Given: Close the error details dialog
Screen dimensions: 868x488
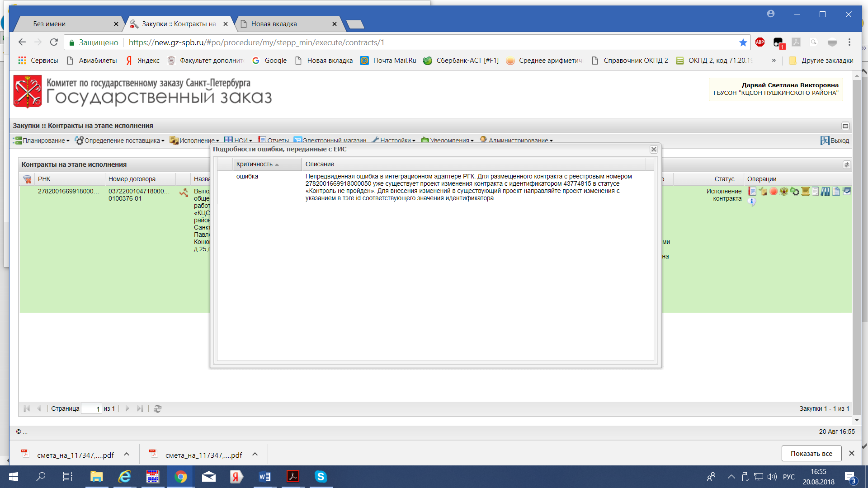Looking at the screenshot, I should (653, 149).
